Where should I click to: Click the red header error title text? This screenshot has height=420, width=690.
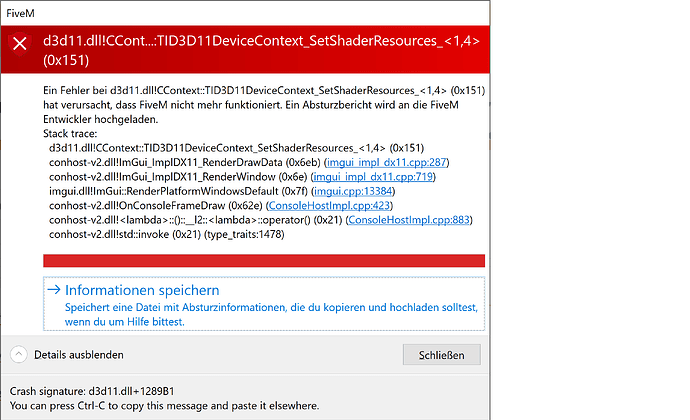point(261,50)
